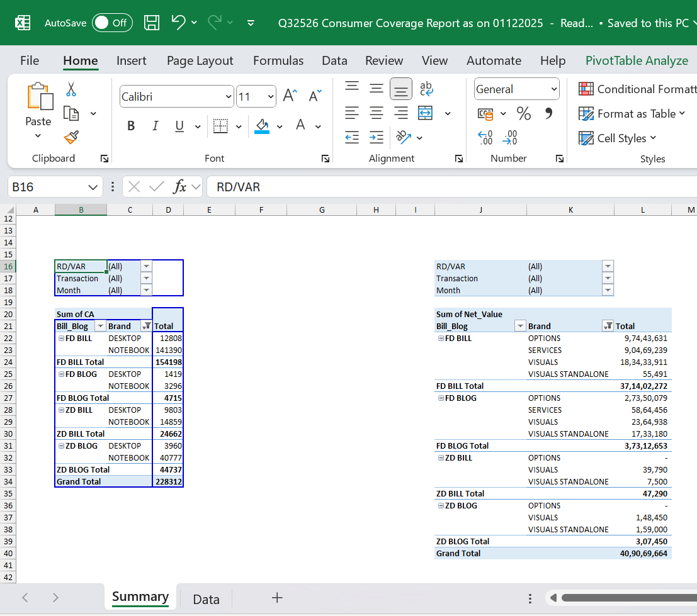Open the General number format dropdown

coord(554,89)
